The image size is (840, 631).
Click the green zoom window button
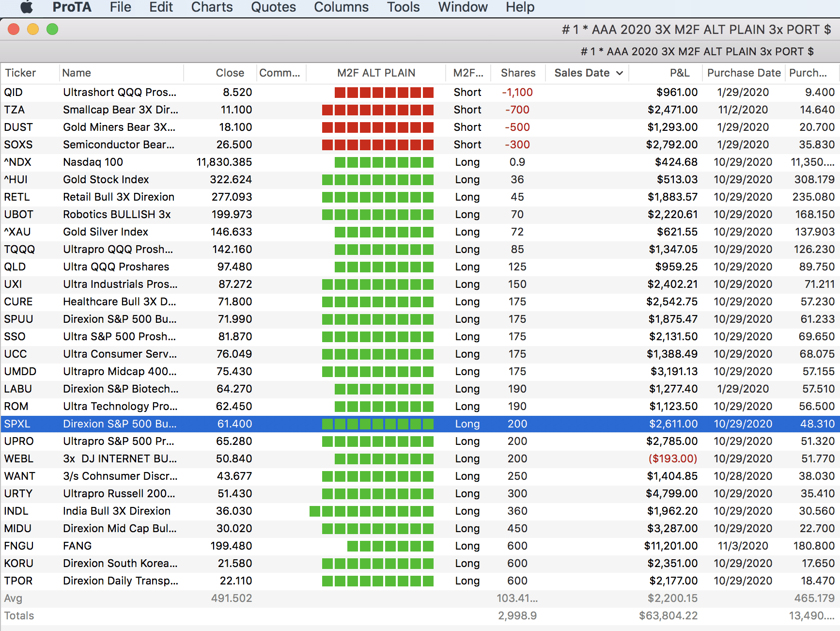click(52, 30)
